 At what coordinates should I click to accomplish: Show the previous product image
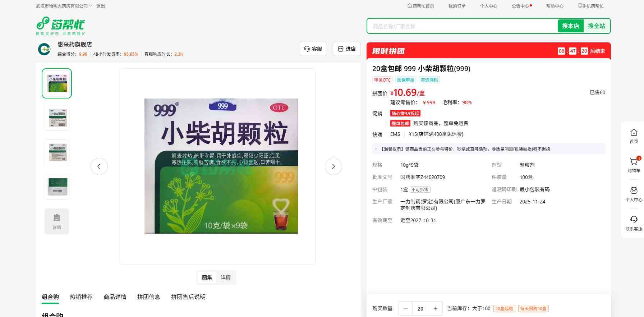pos(99,166)
